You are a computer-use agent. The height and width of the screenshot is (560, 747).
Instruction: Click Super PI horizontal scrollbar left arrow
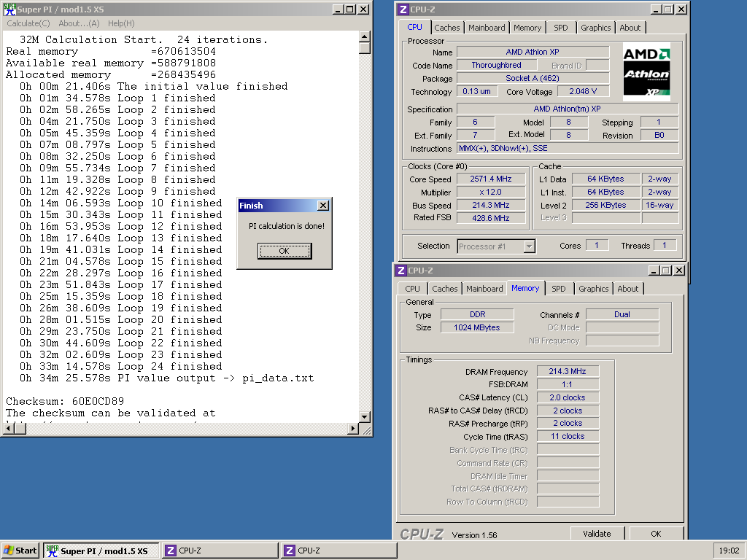tap(9, 429)
